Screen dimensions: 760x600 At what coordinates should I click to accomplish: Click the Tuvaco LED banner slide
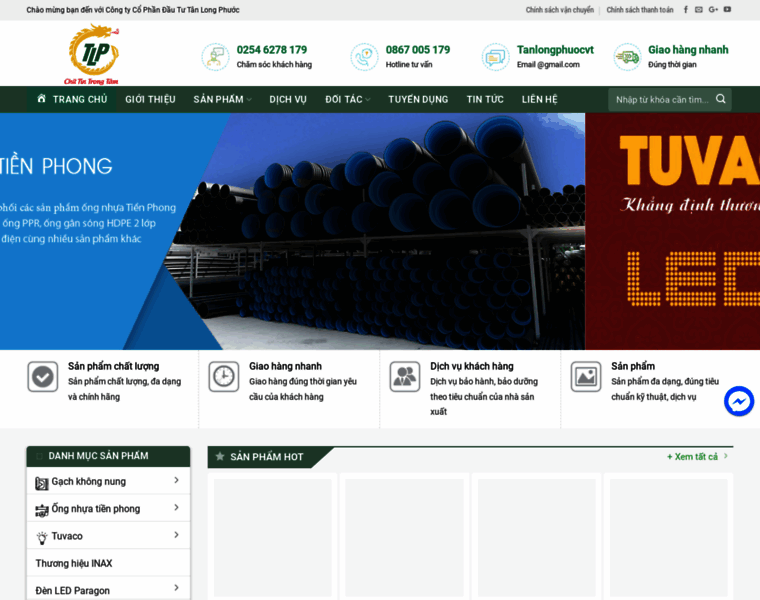[673, 231]
